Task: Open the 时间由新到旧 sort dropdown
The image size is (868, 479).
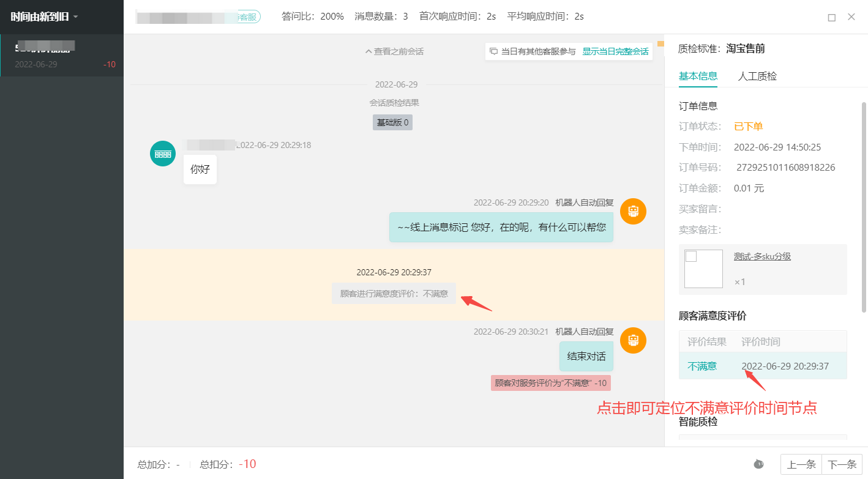Action: point(44,17)
